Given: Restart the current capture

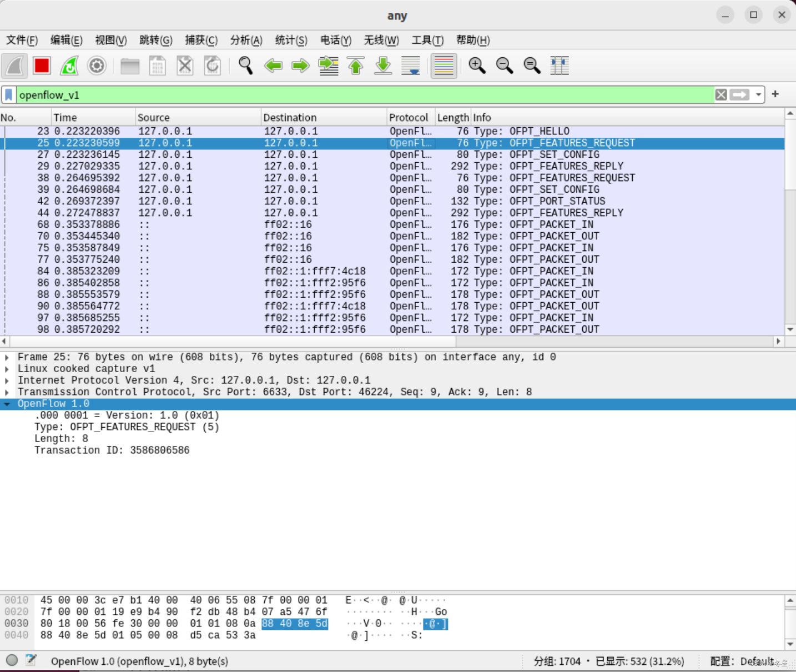Looking at the screenshot, I should pos(69,66).
